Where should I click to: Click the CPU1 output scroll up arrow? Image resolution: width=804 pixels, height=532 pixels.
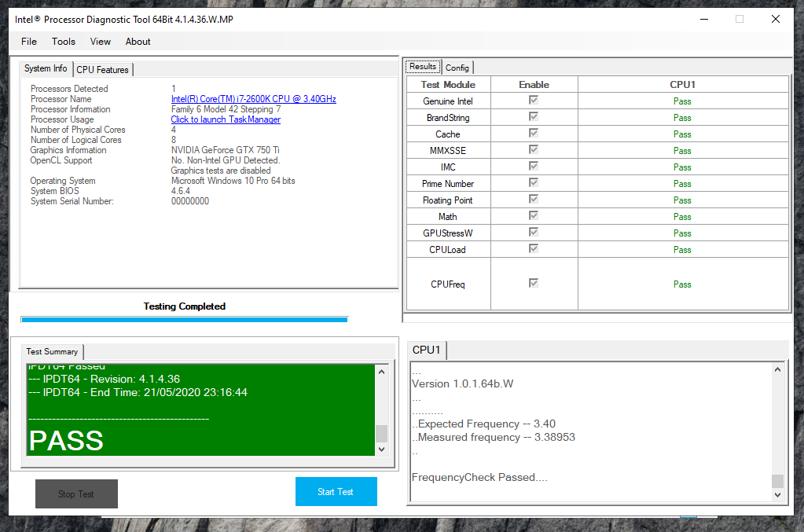(x=778, y=369)
